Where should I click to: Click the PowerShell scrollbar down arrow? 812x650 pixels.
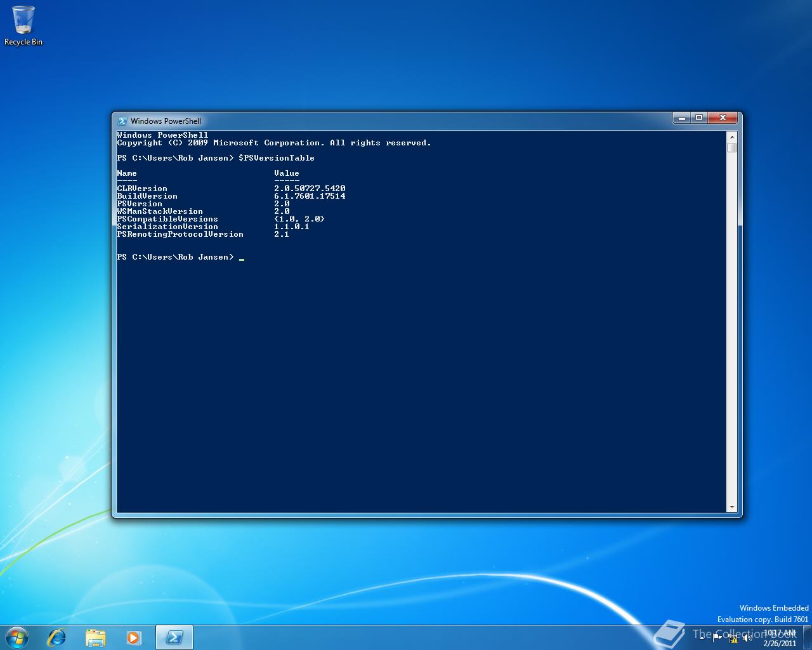732,507
